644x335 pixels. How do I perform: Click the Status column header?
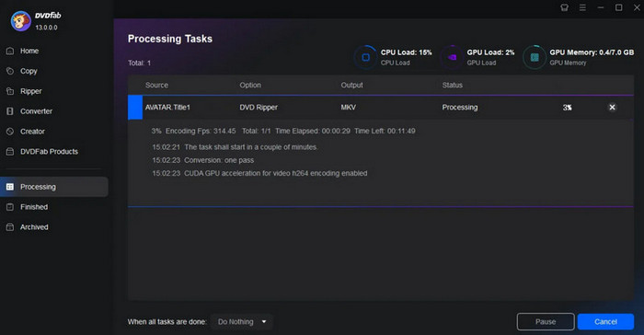(453, 85)
